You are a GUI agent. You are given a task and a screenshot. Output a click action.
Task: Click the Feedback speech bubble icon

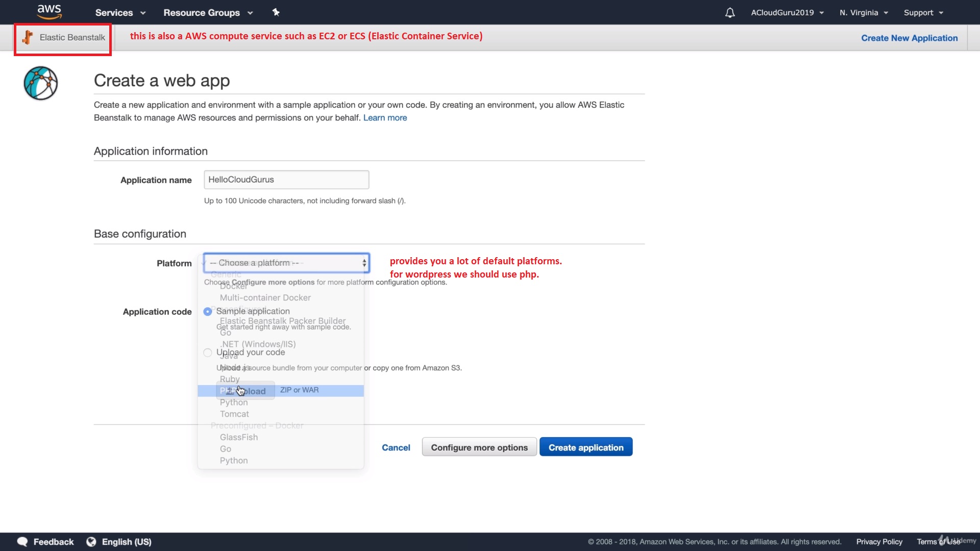point(22,542)
